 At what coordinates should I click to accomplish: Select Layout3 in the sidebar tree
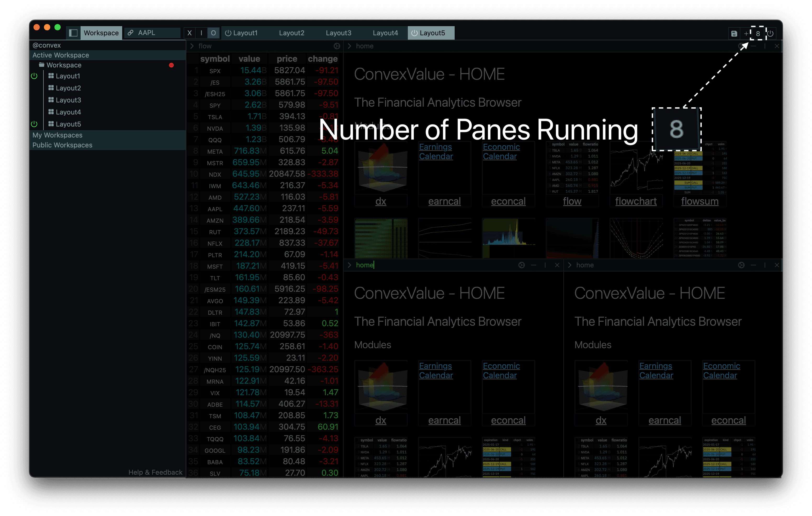68,100
